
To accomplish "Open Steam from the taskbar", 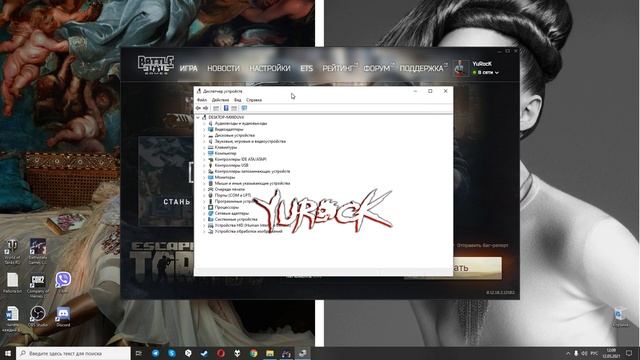I will coord(204,353).
